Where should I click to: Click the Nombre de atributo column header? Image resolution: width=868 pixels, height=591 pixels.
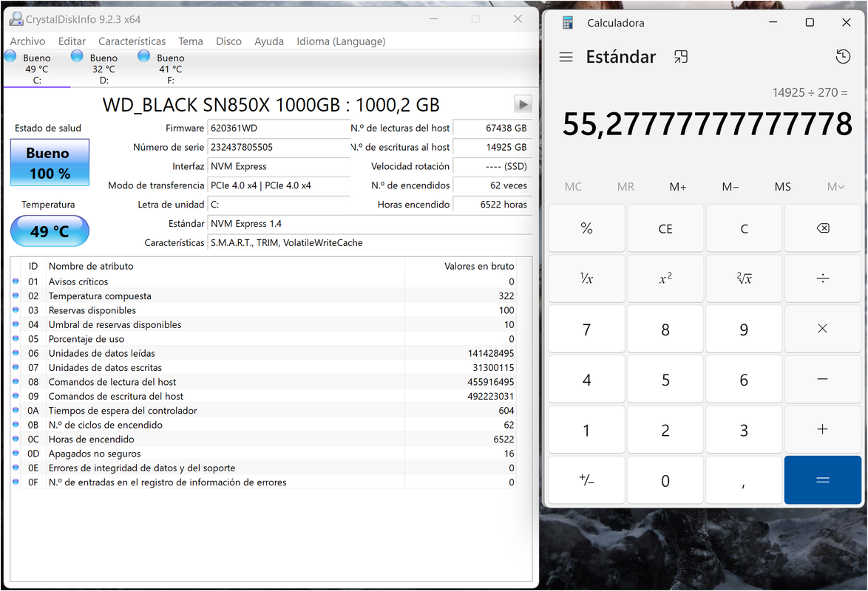click(226, 266)
